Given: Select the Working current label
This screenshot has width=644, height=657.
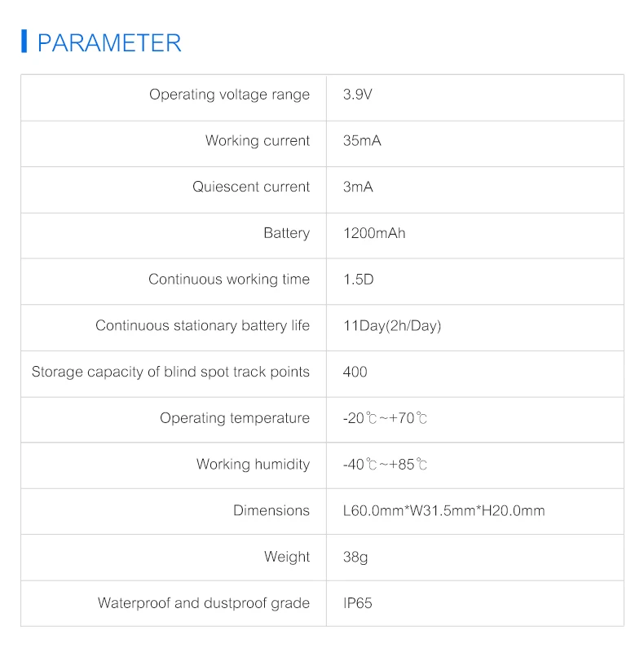Looking at the screenshot, I should (258, 141).
